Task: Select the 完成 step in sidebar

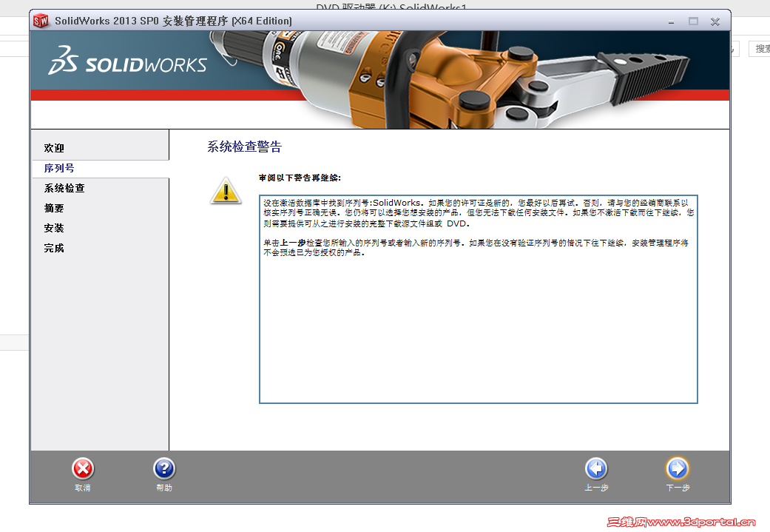Action: (54, 248)
